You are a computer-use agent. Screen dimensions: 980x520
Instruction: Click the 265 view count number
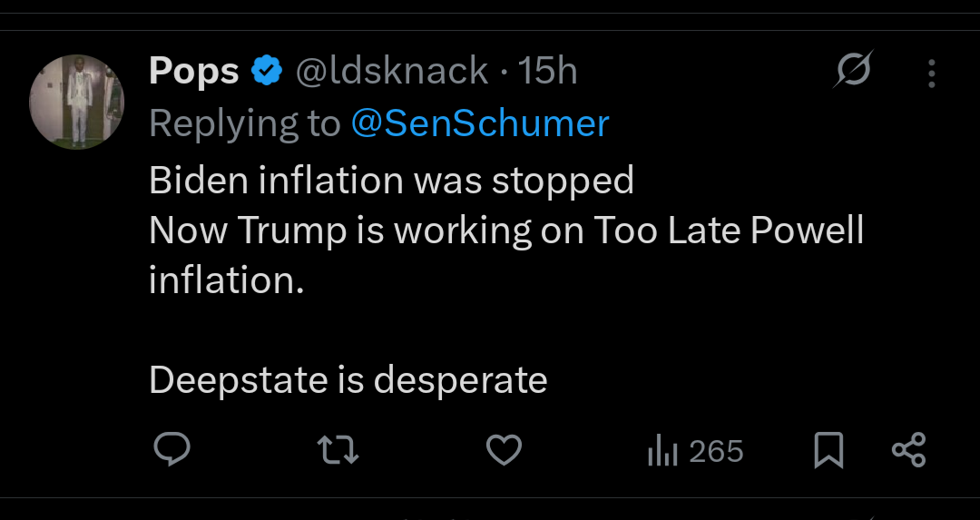(x=716, y=451)
